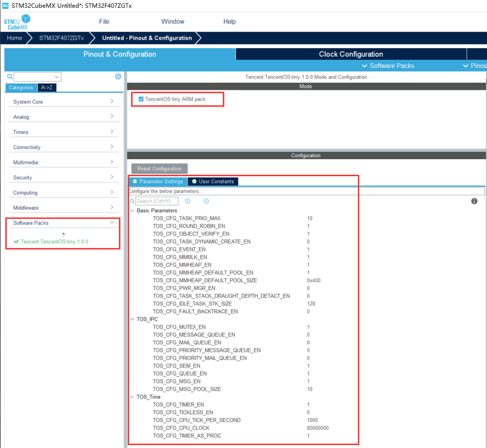Select the TOS_CFG_TASK_PRIO_MAX parameter
The width and height of the screenshot is (487, 448).
[186, 218]
